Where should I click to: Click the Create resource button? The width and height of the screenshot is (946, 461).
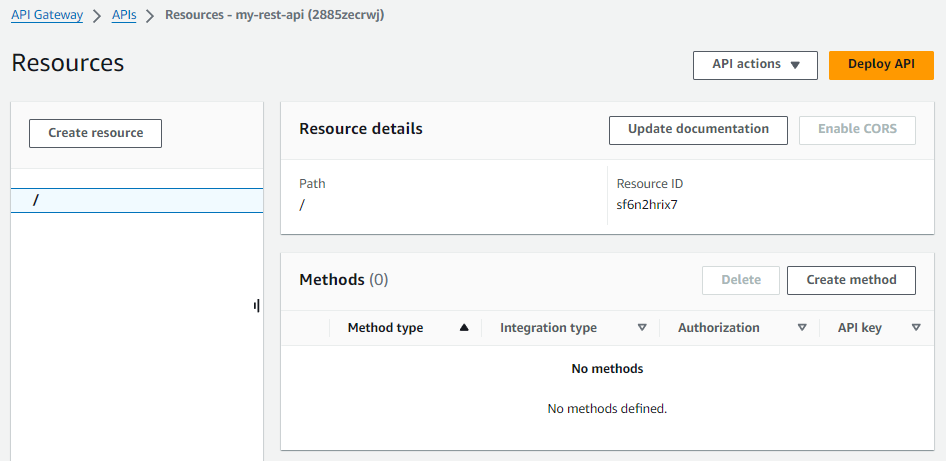point(95,133)
